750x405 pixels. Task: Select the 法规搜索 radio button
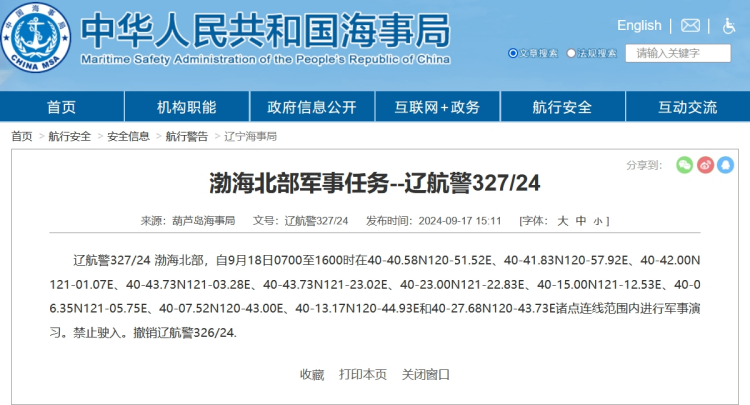[571, 53]
